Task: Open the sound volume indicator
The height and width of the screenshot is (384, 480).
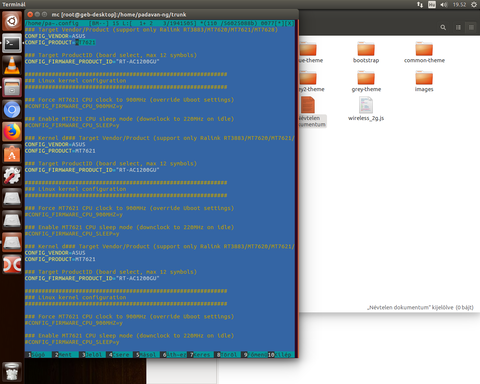Action: (x=444, y=4)
